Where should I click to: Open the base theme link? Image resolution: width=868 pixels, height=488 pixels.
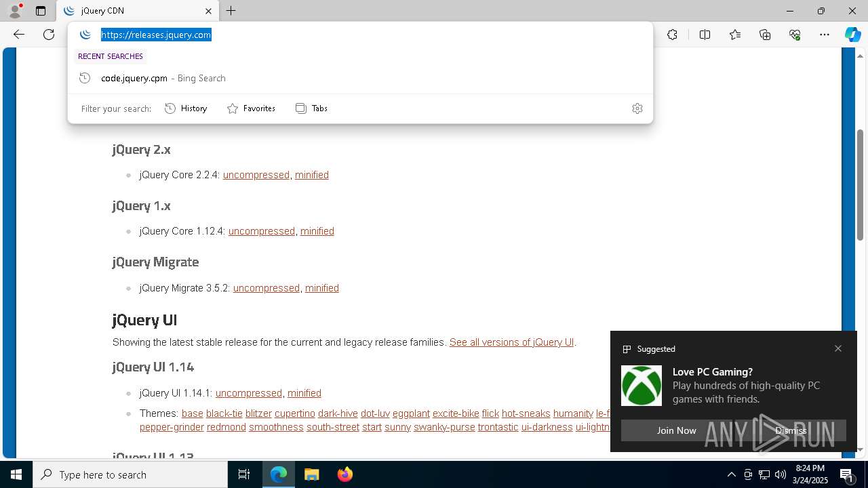(x=193, y=413)
